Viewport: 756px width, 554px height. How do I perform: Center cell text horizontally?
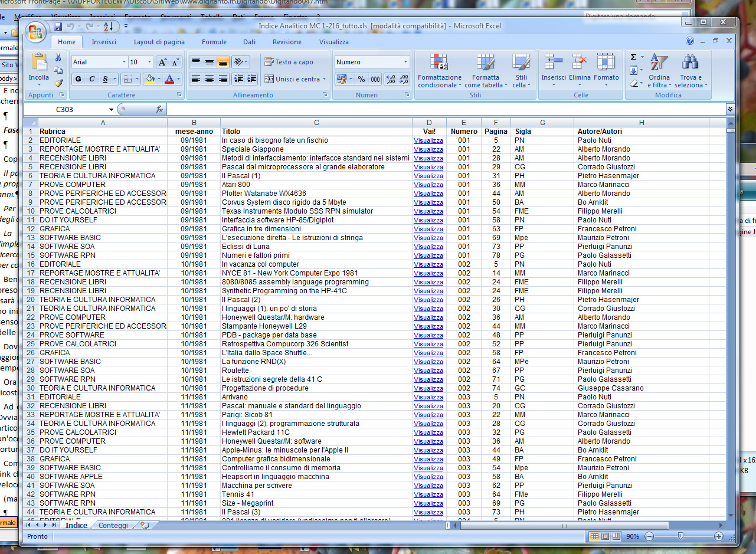tap(209, 79)
